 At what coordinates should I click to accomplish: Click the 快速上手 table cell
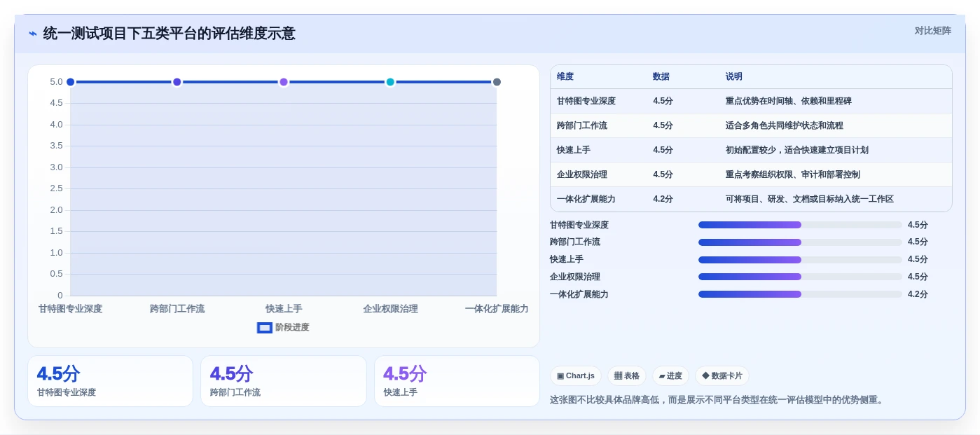(x=574, y=150)
